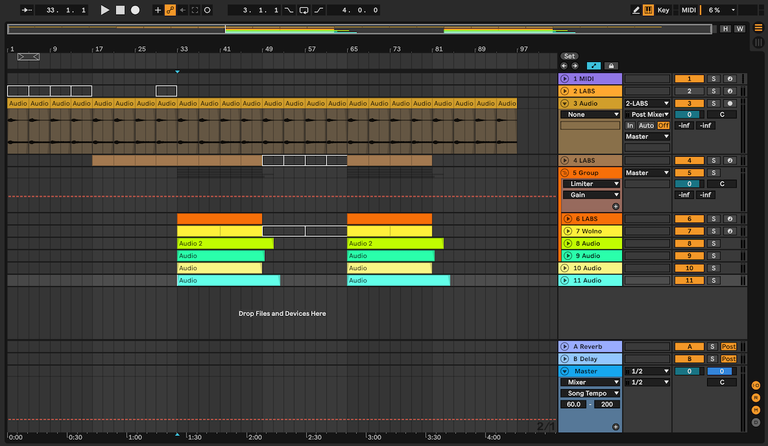This screenshot has width=768, height=446.
Task: Toggle the Automation Mode button
Action: point(593,66)
